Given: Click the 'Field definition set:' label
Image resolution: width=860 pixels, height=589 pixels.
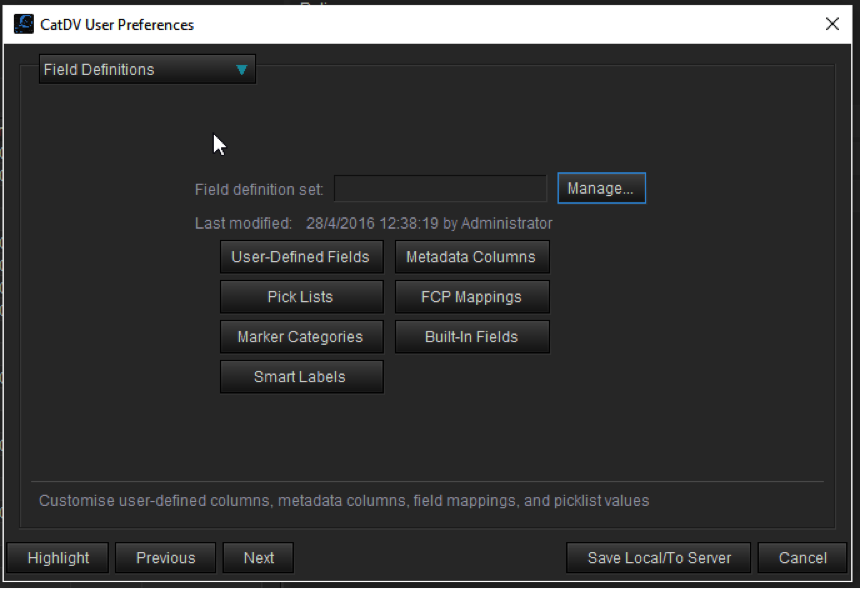Looking at the screenshot, I should [259, 190].
